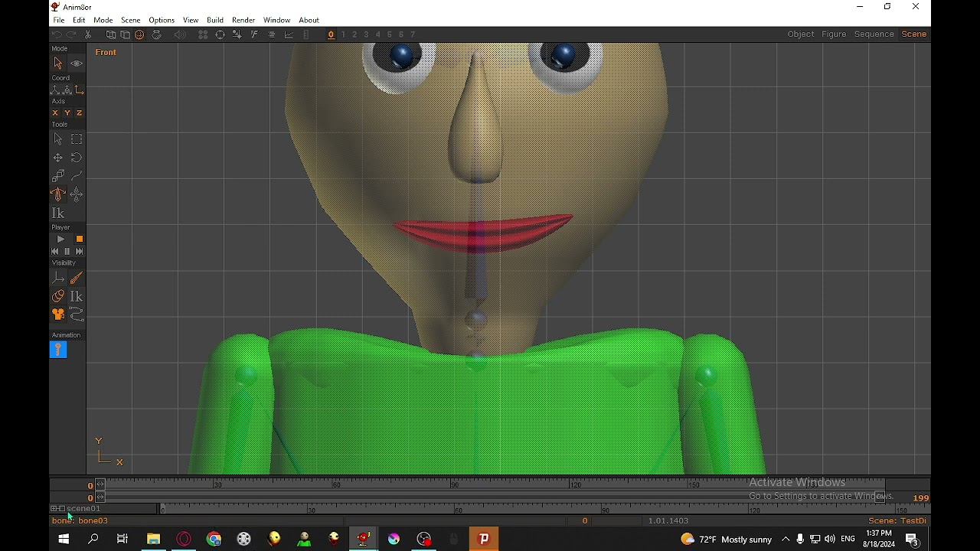Click the second timeline zoom arrows
This screenshot has height=551, width=980.
click(x=100, y=497)
